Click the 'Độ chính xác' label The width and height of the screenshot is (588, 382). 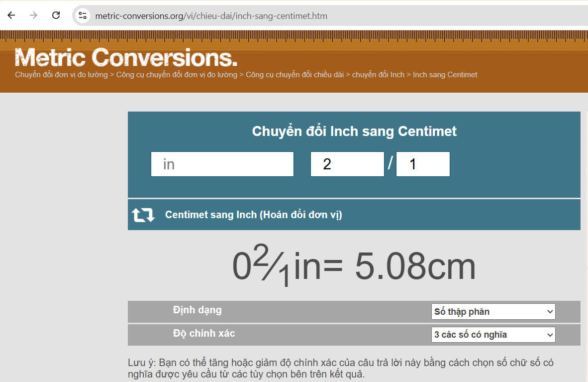pyautogui.click(x=204, y=334)
